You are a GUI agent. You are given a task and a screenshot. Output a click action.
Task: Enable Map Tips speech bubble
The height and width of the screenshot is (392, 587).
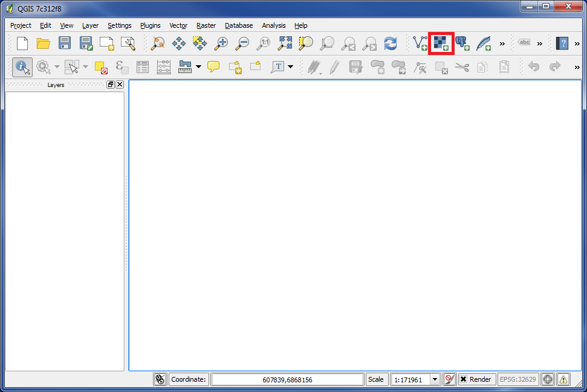(213, 67)
